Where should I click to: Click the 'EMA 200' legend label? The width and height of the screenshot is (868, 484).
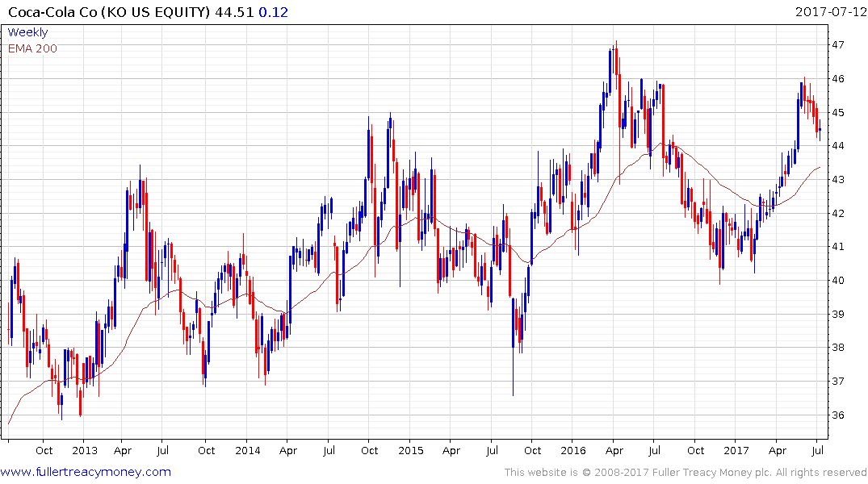(x=32, y=48)
